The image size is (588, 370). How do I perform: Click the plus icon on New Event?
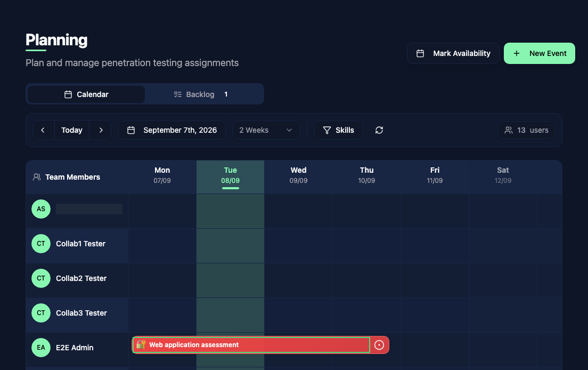pos(517,53)
